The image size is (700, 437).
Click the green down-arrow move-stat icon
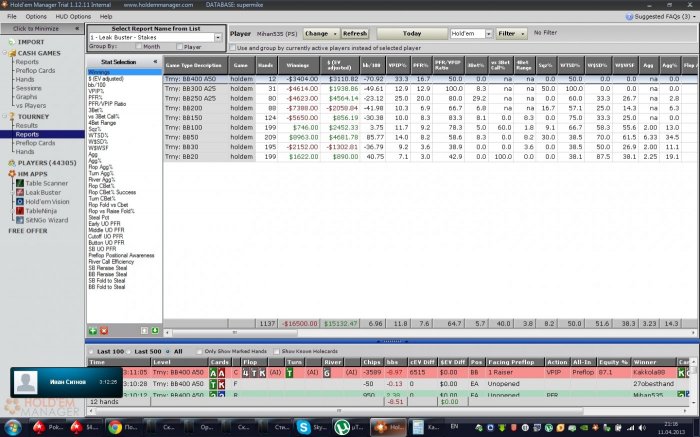(155, 331)
